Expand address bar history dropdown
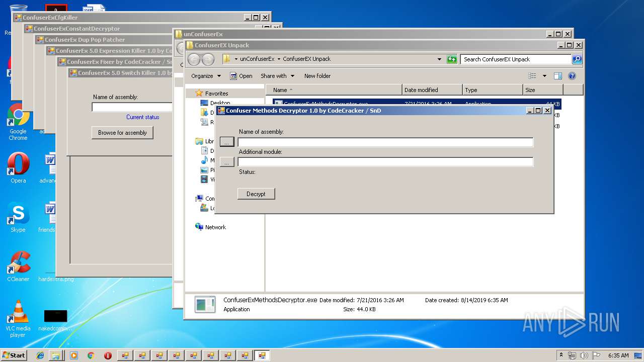This screenshot has width=644, height=362. tap(440, 59)
